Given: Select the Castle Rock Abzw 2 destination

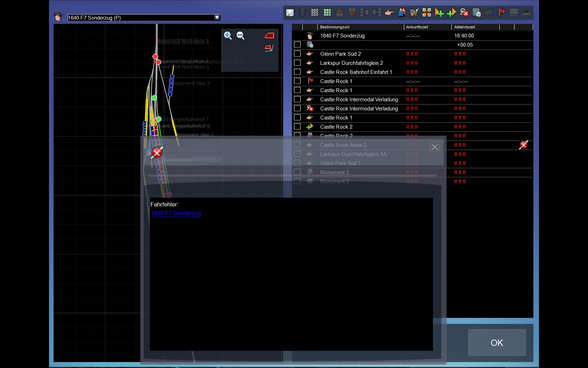Looking at the screenshot, I should tap(343, 145).
